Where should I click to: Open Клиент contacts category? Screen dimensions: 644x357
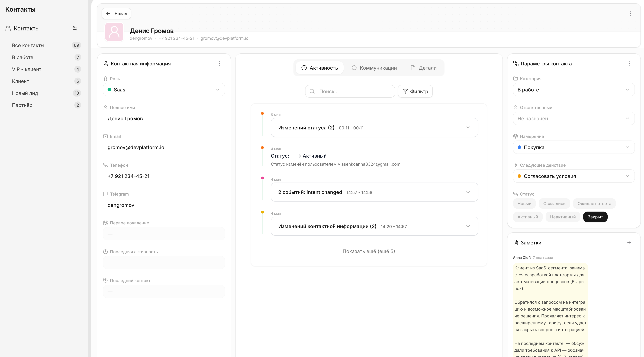(x=46, y=81)
